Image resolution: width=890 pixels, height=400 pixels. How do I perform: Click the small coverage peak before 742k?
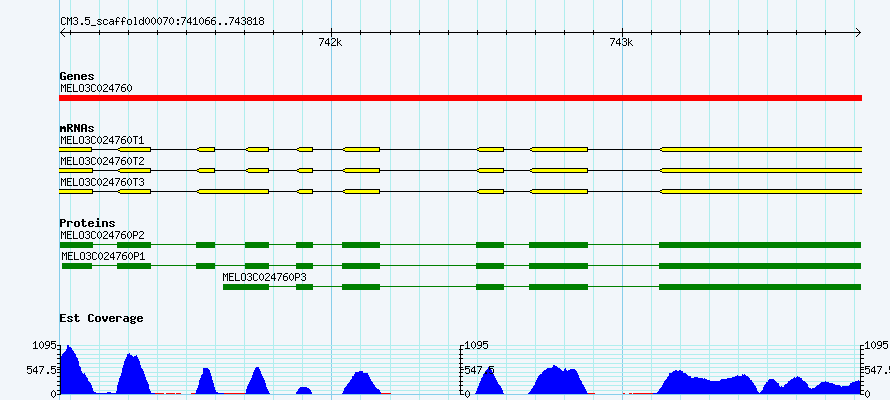coord(304,390)
